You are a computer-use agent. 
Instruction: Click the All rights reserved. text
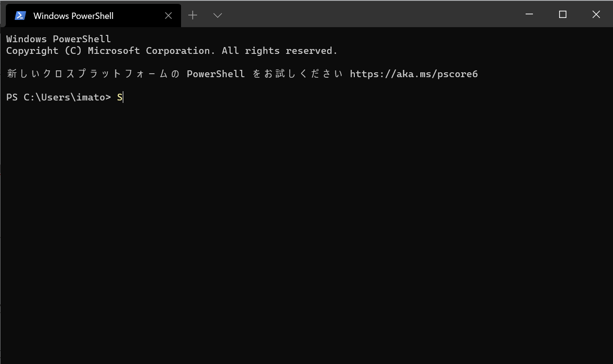tap(280, 50)
